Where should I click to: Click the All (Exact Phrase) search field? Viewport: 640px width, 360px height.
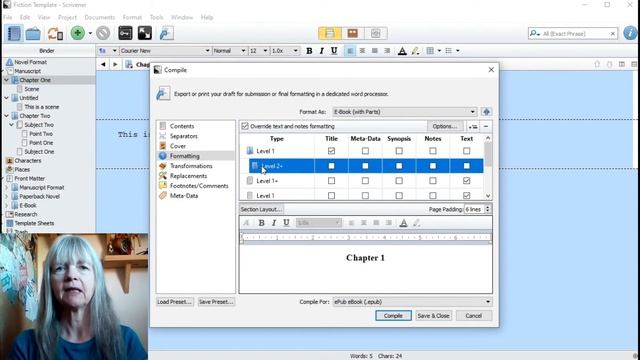(572, 33)
